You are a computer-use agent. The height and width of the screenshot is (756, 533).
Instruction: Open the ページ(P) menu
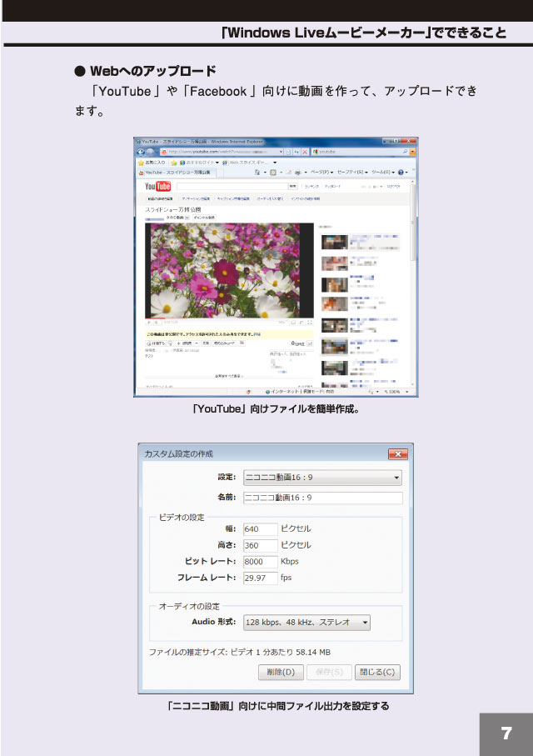point(322,173)
